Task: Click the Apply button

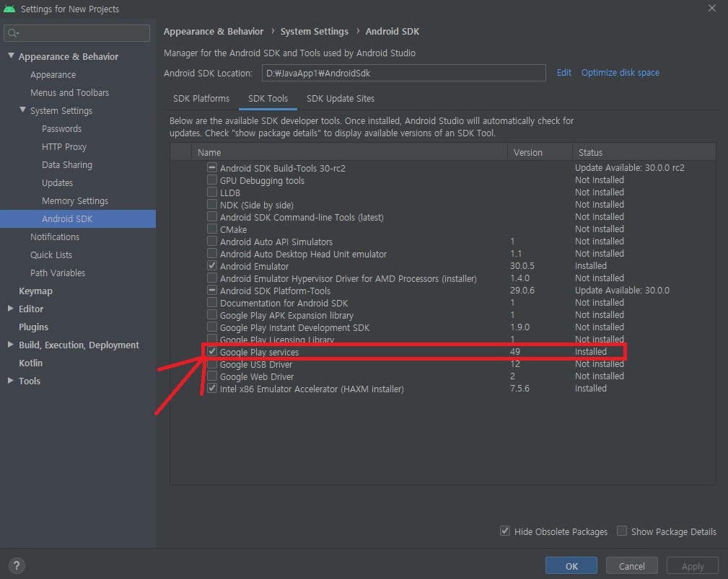Action: (692, 566)
